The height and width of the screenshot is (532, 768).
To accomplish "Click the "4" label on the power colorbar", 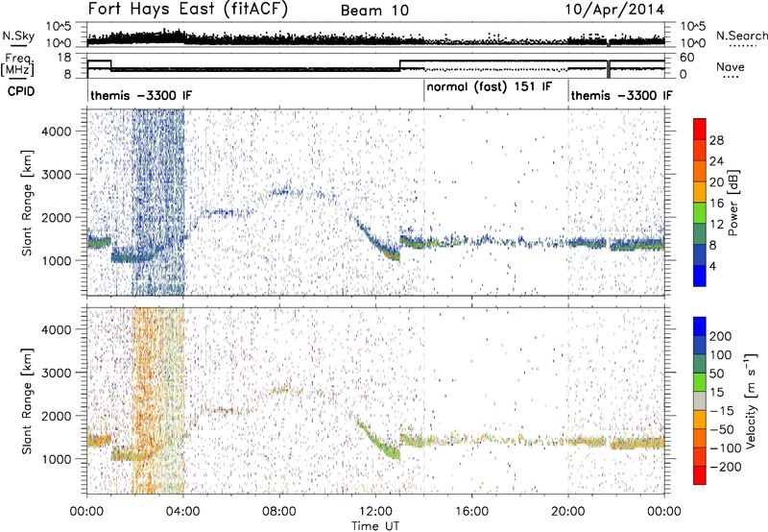I will pos(713,266).
